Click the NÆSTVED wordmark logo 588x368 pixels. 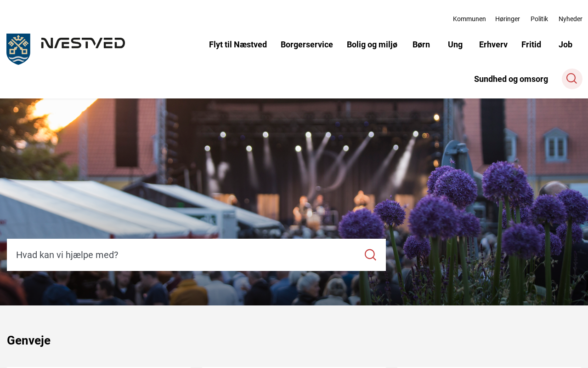pyautogui.click(x=83, y=43)
